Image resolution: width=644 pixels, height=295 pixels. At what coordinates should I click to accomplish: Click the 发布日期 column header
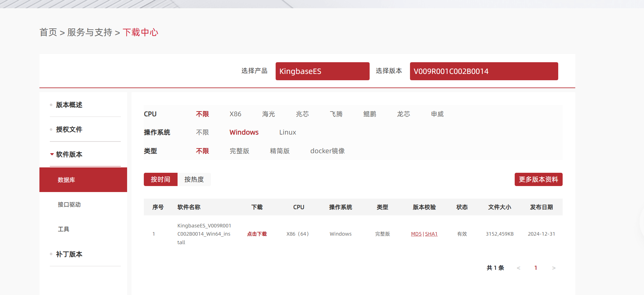click(542, 207)
